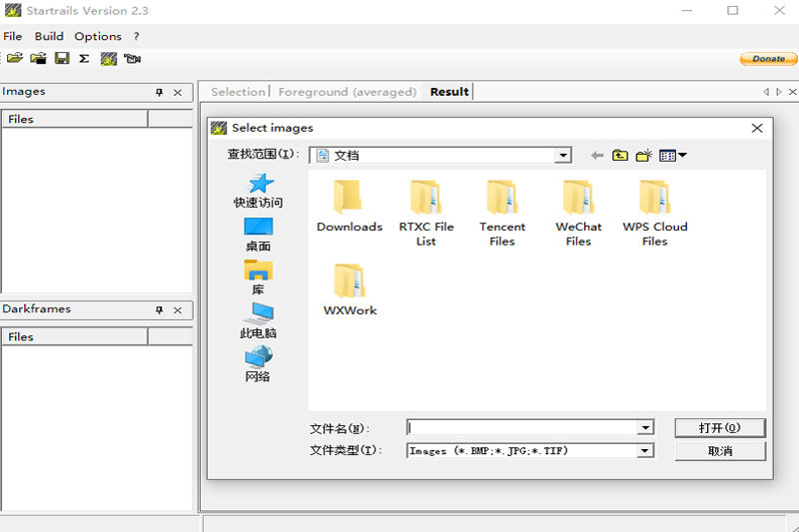
Task: Select the Downloads folder
Action: click(350, 207)
